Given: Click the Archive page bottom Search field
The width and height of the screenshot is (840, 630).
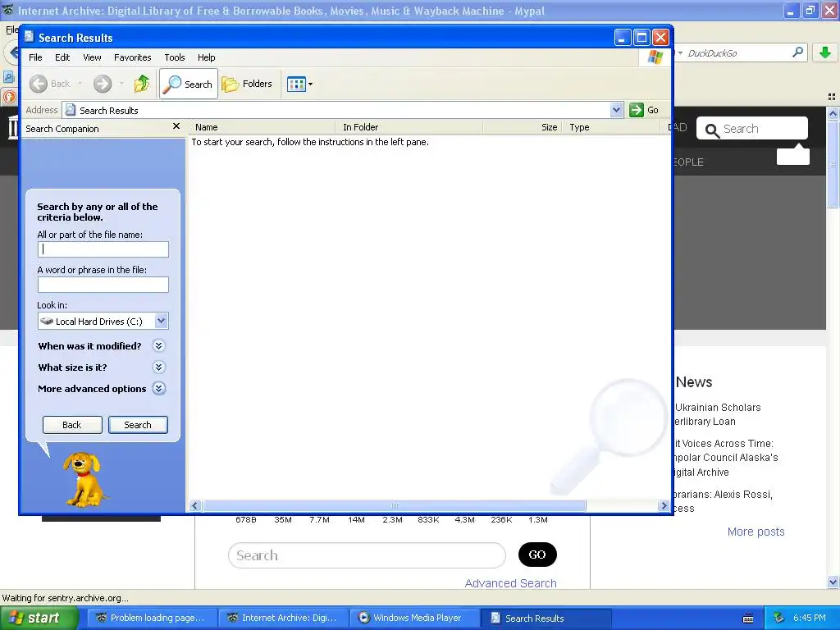Looking at the screenshot, I should pyautogui.click(x=367, y=555).
